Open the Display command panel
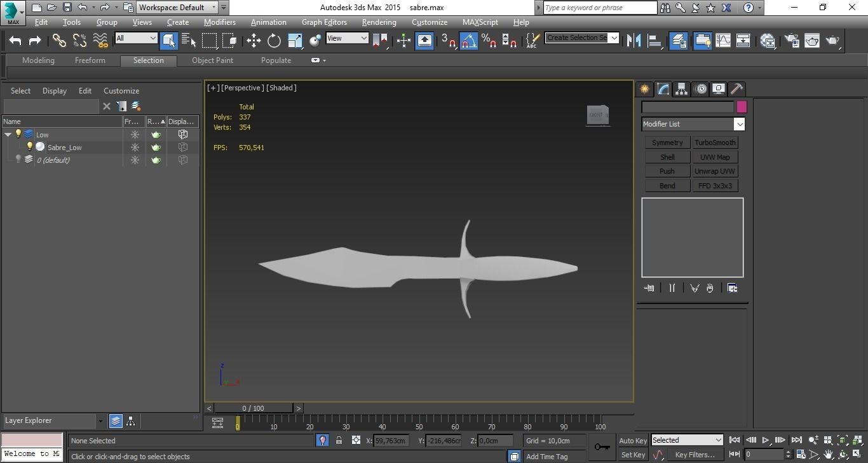This screenshot has width=868, height=463. coord(719,89)
